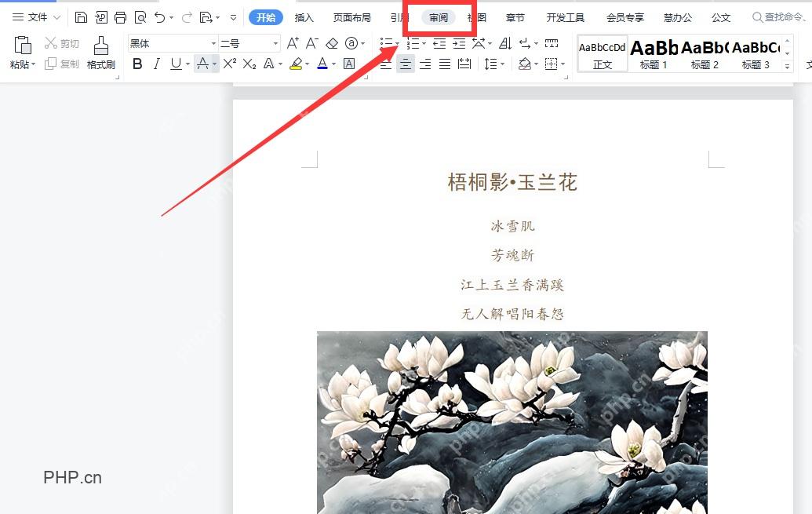
Task: Open the line spacing dropdown
Action: [502, 64]
